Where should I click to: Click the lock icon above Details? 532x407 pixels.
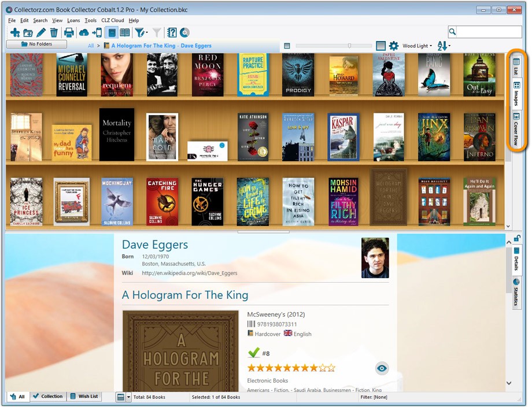click(x=517, y=238)
